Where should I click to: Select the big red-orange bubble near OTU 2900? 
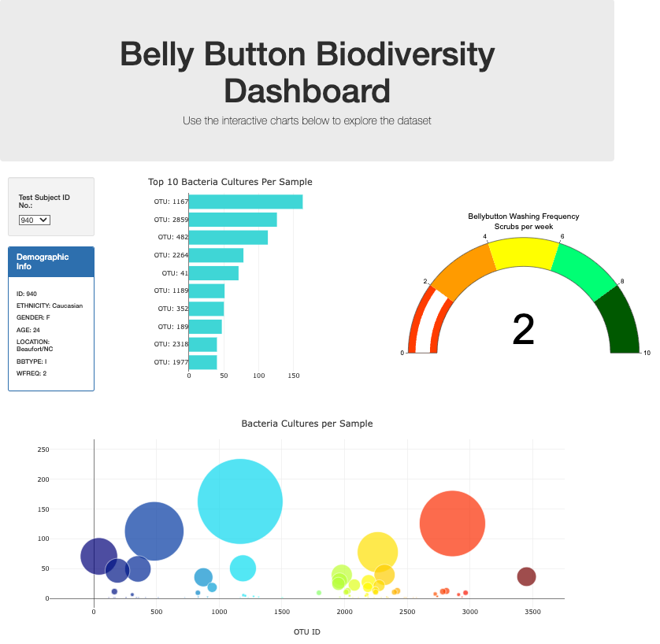point(453,523)
